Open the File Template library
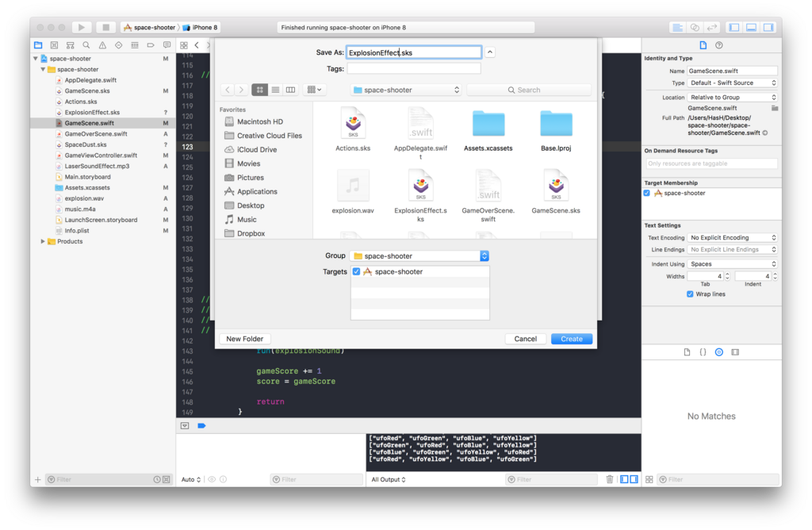Image resolution: width=812 pixels, height=530 pixels. tap(688, 352)
